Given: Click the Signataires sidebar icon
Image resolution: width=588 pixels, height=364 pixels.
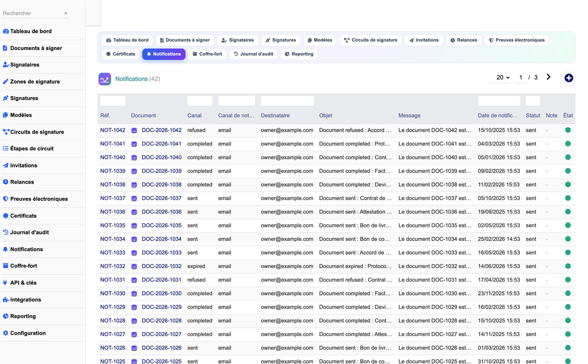Looking at the screenshot, I should 6,65.
